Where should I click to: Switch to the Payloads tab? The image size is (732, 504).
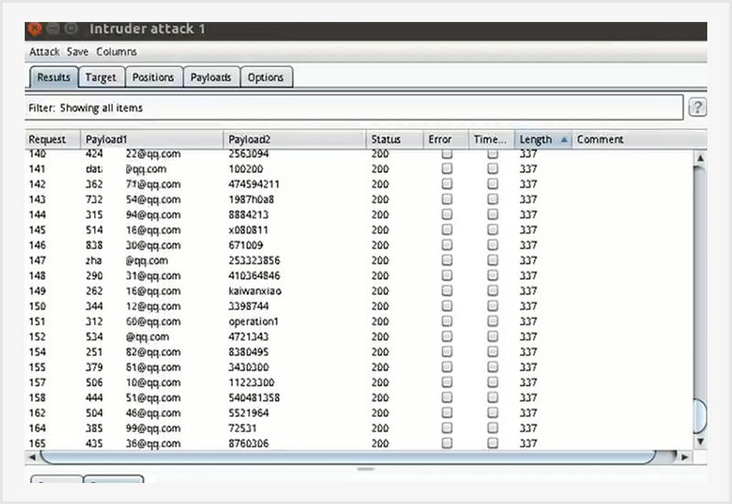click(x=211, y=77)
